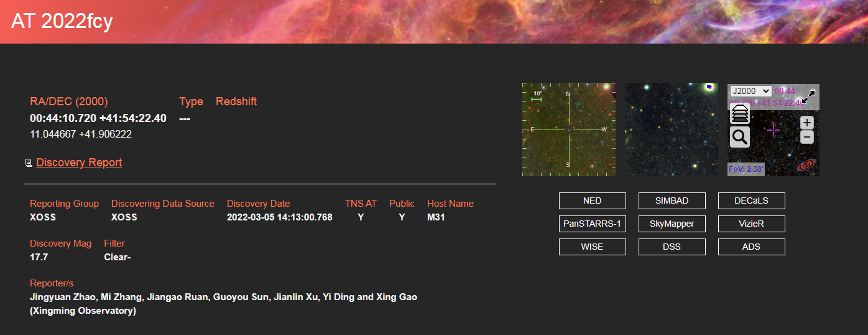Viewport: 868px width, 335px height.
Task: Click the DSS image button
Action: (672, 247)
